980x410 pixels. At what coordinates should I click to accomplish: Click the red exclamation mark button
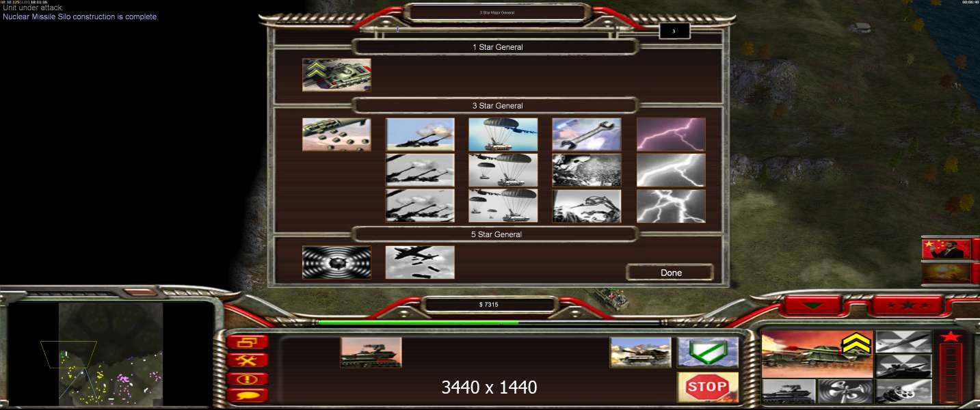247,379
